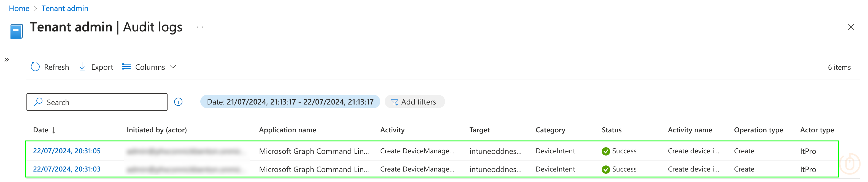Click the Date range filter pill

(290, 102)
